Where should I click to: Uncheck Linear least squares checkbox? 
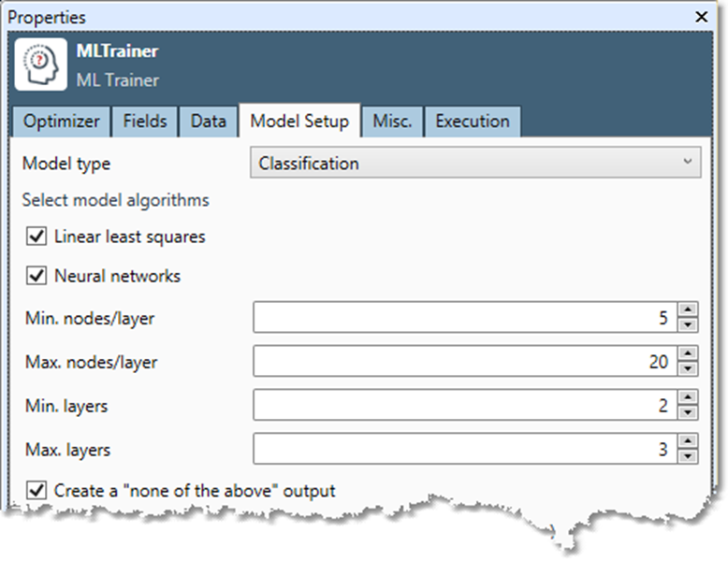coord(37,237)
